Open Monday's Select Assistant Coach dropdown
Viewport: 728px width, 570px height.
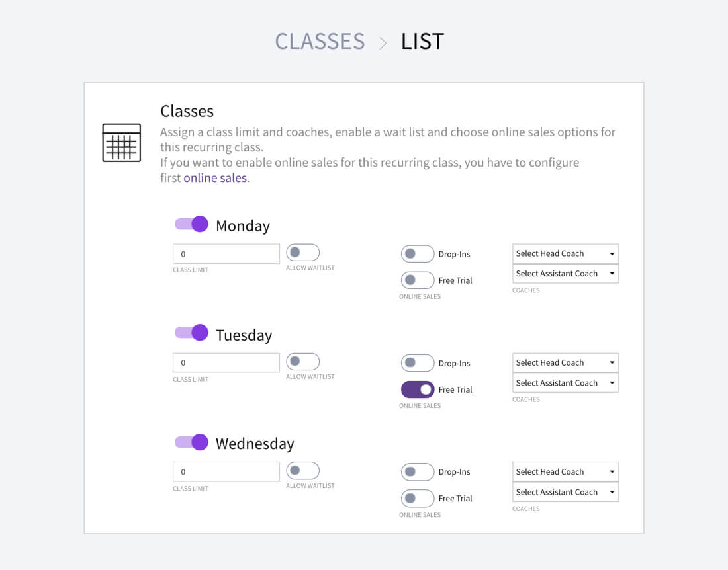[565, 274]
